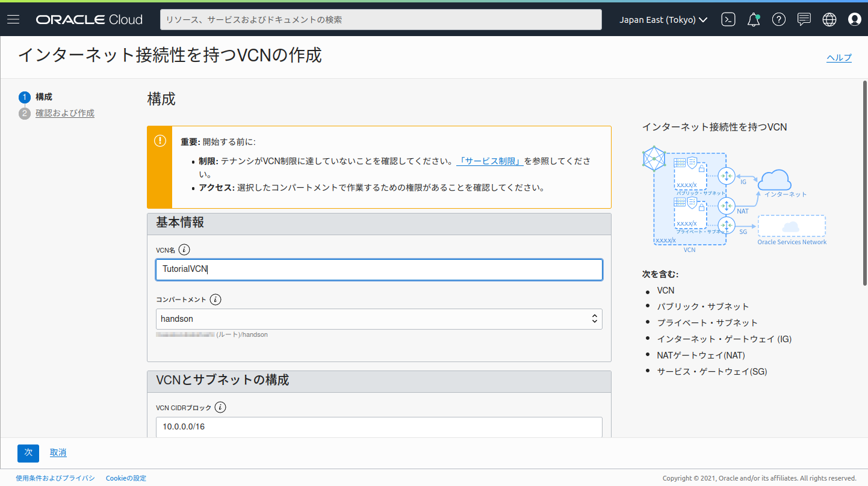Click the 基本情報 section header

379,224
